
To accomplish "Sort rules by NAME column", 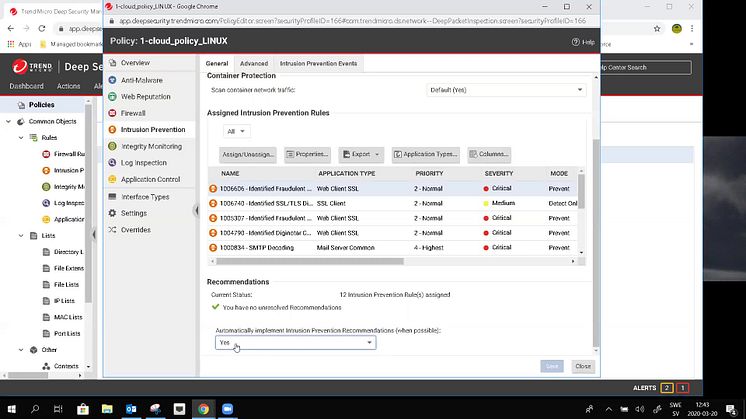I will coord(230,174).
